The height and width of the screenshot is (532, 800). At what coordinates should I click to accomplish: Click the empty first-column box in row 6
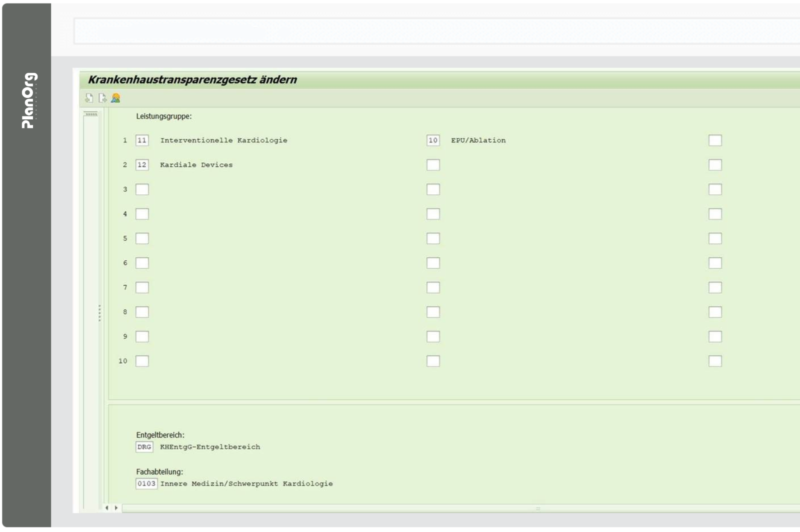click(x=142, y=263)
